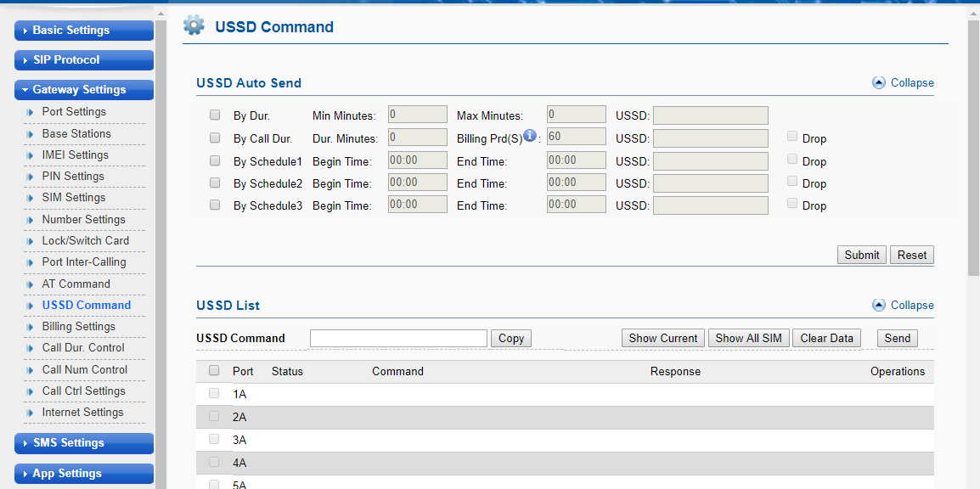Collapse the USSD Auto Send panel
The width and height of the screenshot is (980, 489).
[903, 82]
